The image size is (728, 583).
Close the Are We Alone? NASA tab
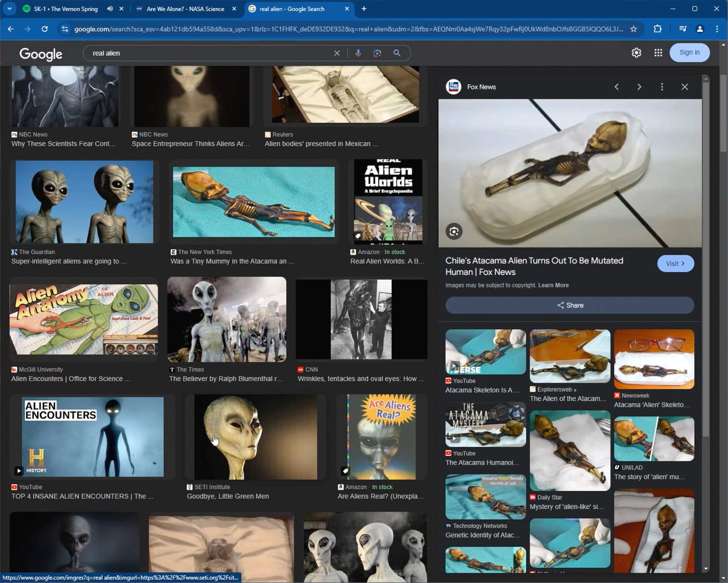[x=234, y=9]
